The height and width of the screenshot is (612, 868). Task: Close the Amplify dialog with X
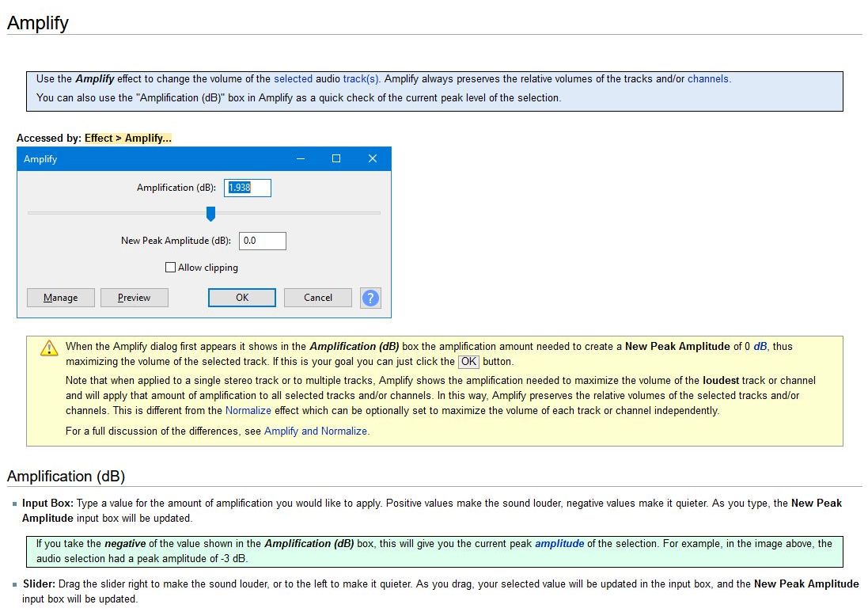coord(373,159)
